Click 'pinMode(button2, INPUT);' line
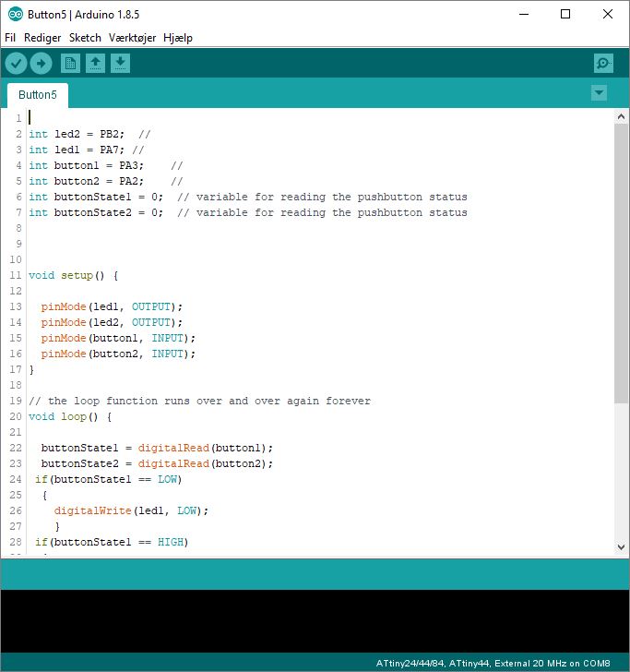Image resolution: width=630 pixels, height=672 pixels. click(x=118, y=354)
